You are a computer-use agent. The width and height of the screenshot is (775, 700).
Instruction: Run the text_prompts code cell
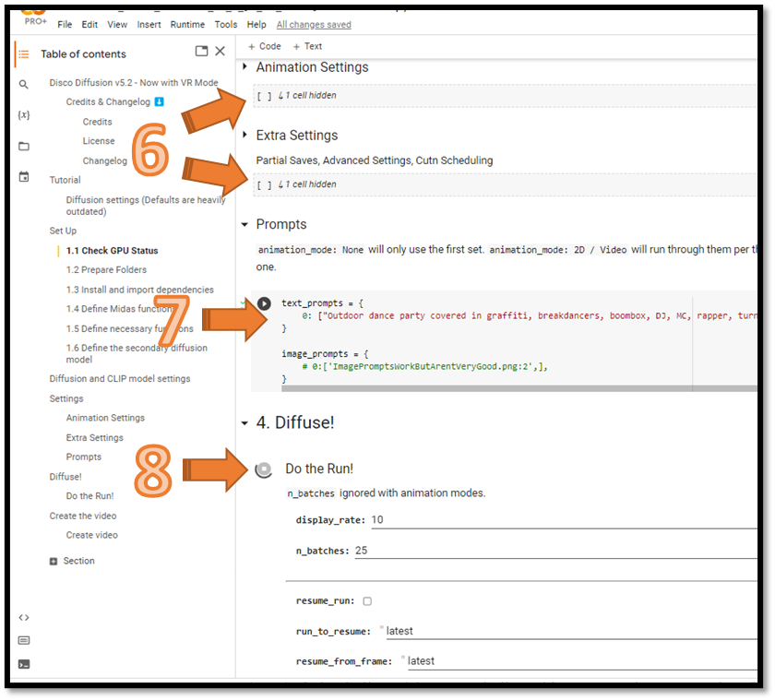coord(264,303)
